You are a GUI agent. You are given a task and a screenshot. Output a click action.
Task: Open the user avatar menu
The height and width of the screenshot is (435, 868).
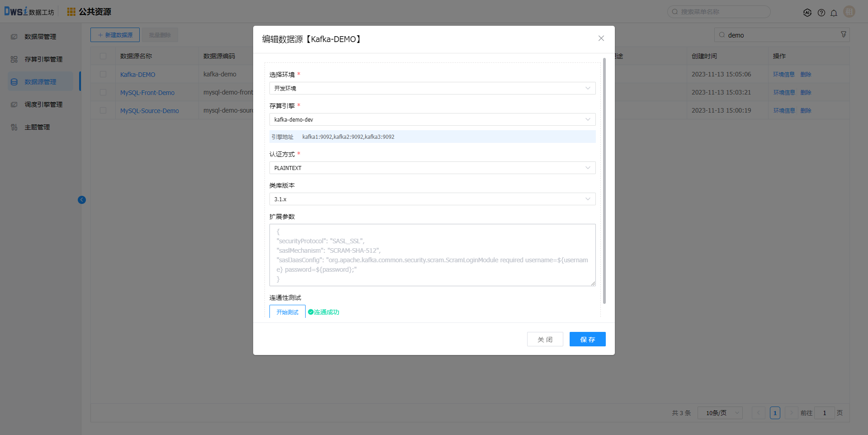click(849, 12)
